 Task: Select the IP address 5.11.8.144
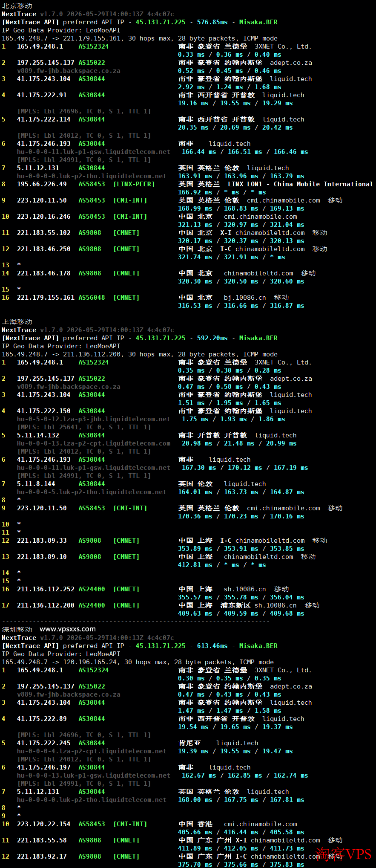pos(36,484)
